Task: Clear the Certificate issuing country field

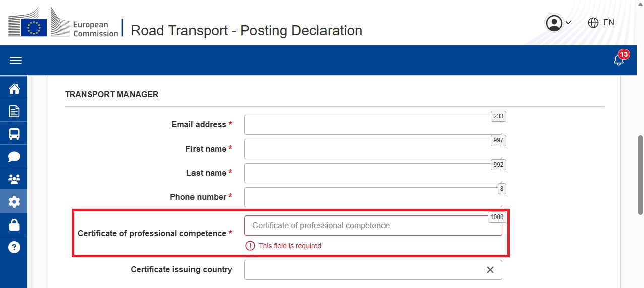Action: tap(490, 270)
